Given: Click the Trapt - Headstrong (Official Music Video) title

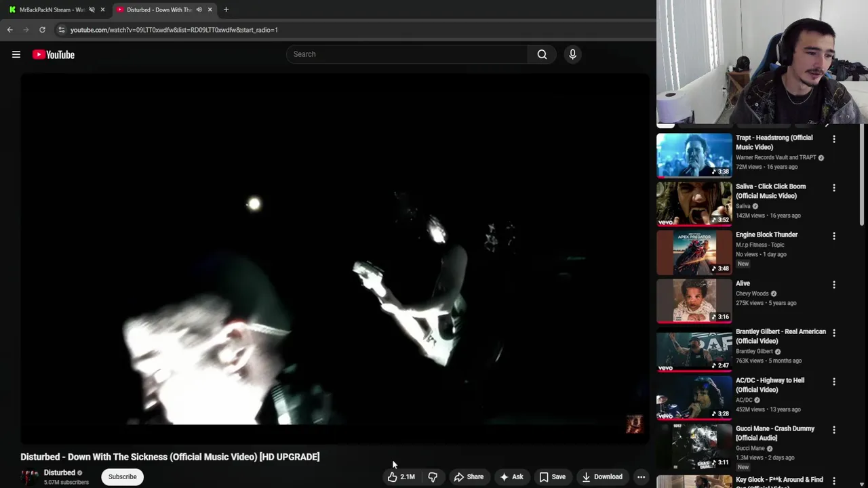Looking at the screenshot, I should (774, 142).
